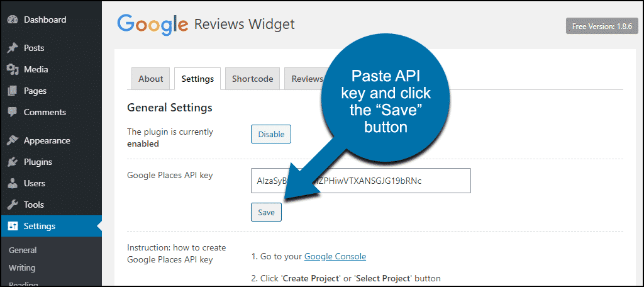Viewport: 644px width, 287px height.
Task: Switch to the About tab
Action: (x=151, y=79)
